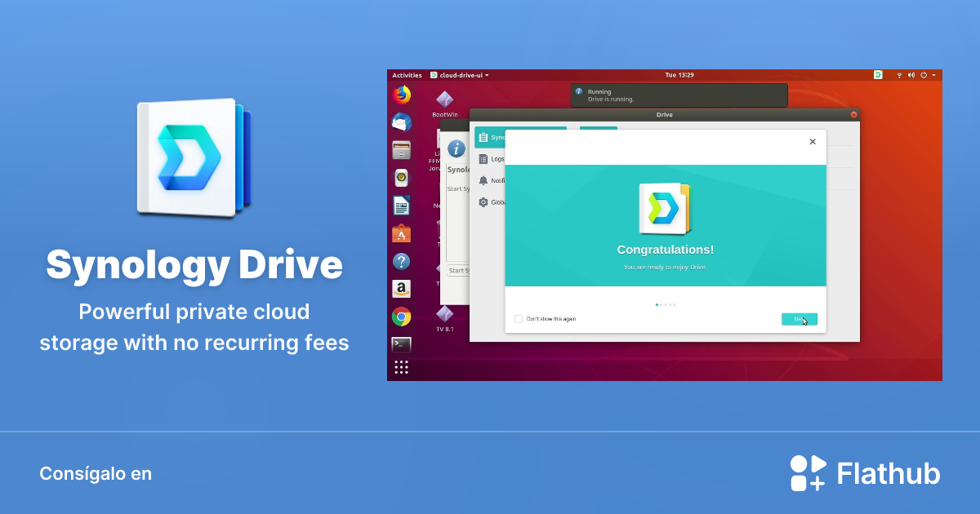
Task: Toggle system volume via the speaker icon
Action: (911, 74)
